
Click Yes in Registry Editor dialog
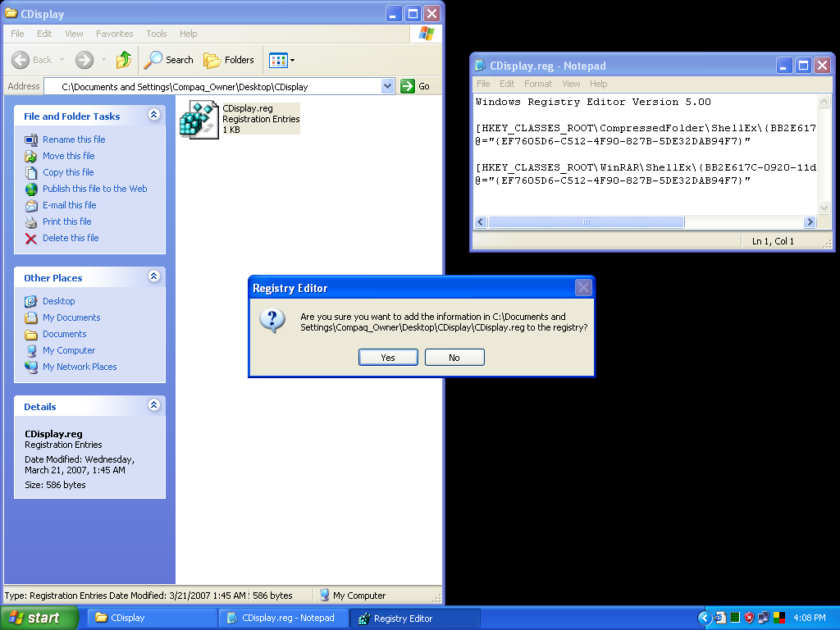coord(388,358)
